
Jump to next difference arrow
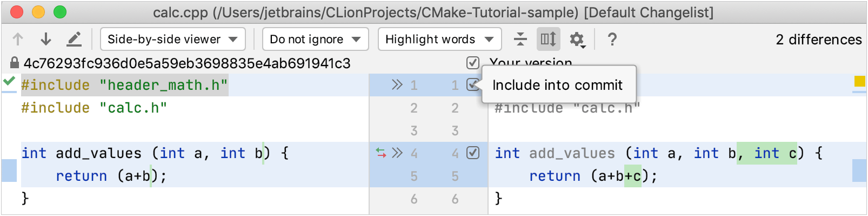pyautogui.click(x=46, y=39)
